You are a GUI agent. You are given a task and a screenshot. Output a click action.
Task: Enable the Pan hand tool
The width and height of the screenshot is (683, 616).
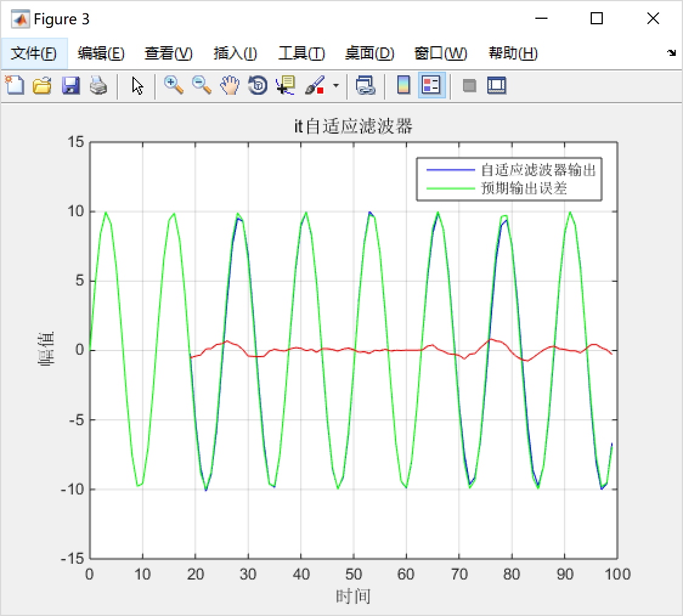[x=230, y=85]
